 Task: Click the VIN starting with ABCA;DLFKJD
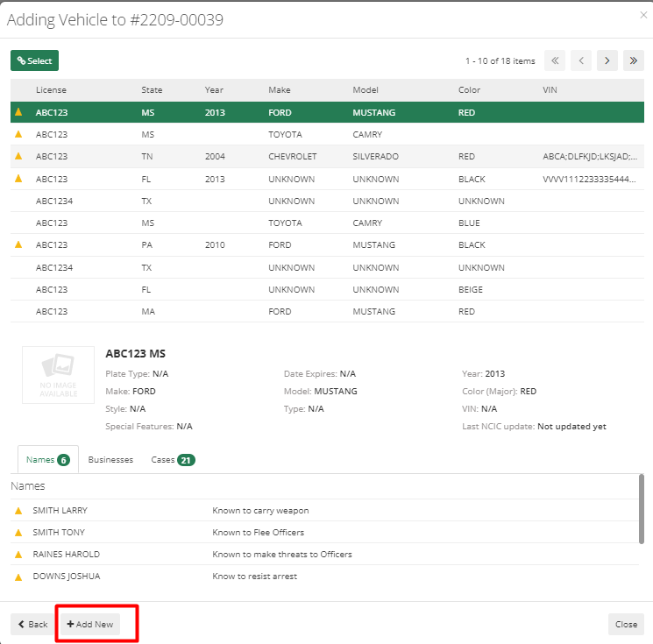pos(590,157)
